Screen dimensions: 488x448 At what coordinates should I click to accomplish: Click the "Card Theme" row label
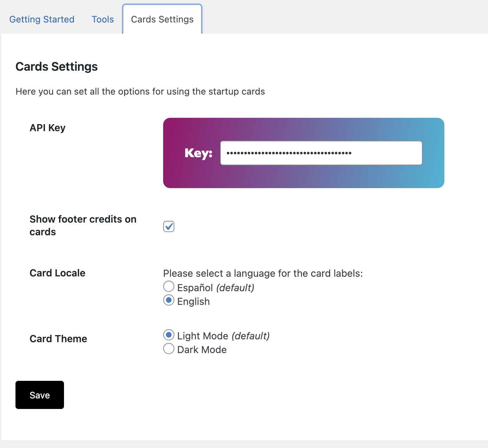pyautogui.click(x=58, y=339)
